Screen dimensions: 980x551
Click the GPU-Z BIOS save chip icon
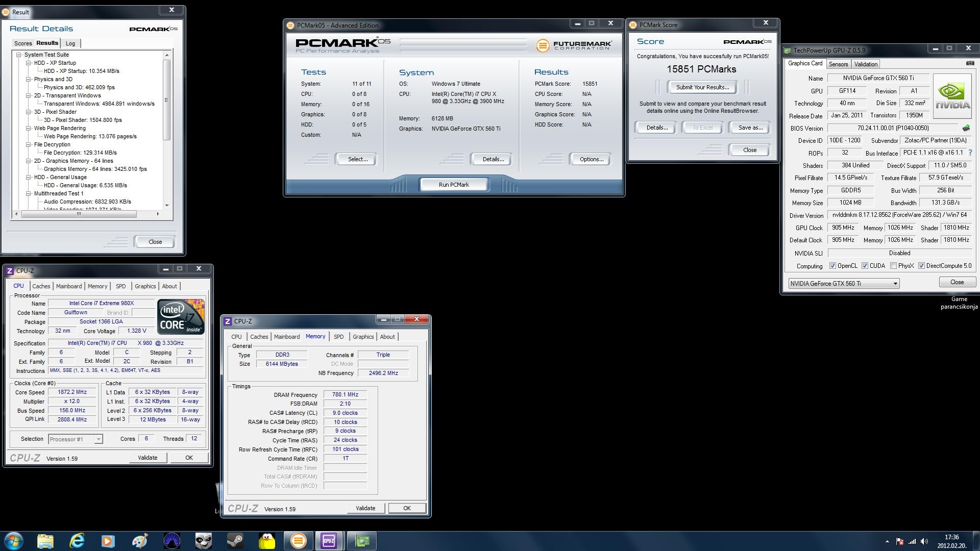(x=966, y=128)
